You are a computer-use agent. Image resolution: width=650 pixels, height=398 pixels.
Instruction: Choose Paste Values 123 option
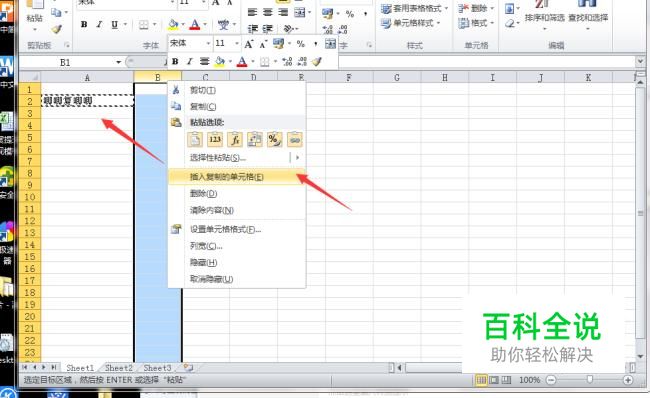click(215, 140)
